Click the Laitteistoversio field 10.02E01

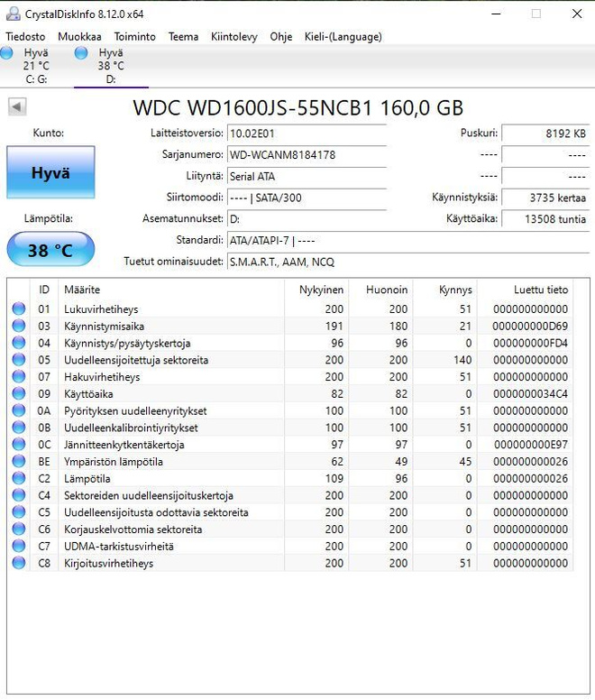(x=307, y=134)
